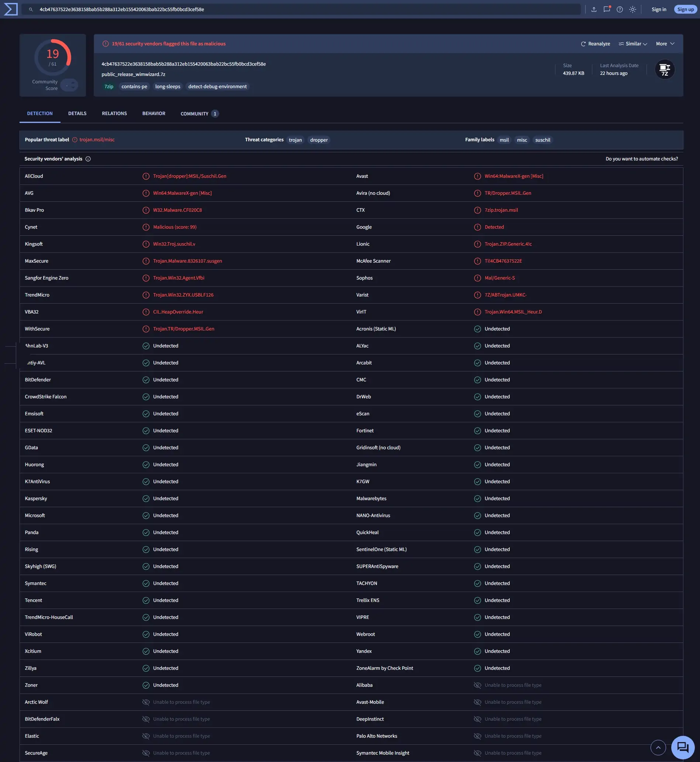Click the Size 439.87 KB value
Screen dimensions: 700x762
(573, 73)
